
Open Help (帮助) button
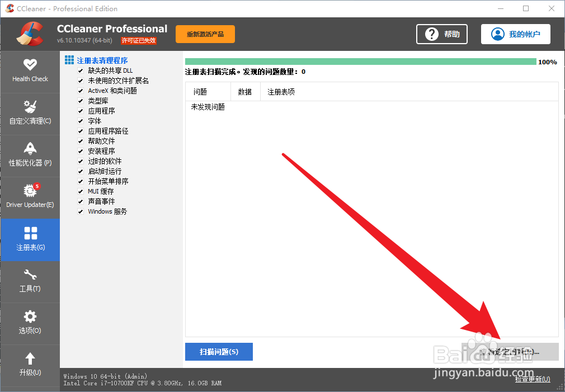[x=442, y=34]
